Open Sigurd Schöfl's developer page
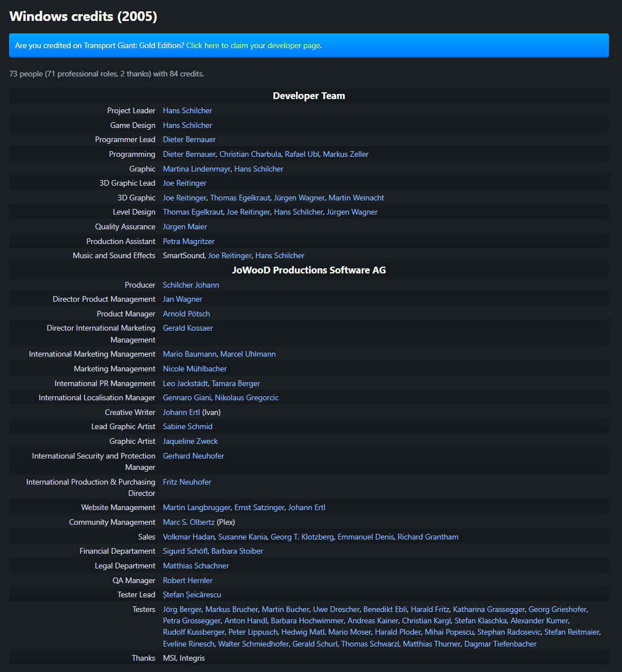Screen dimensions: 622x672 (185, 551)
